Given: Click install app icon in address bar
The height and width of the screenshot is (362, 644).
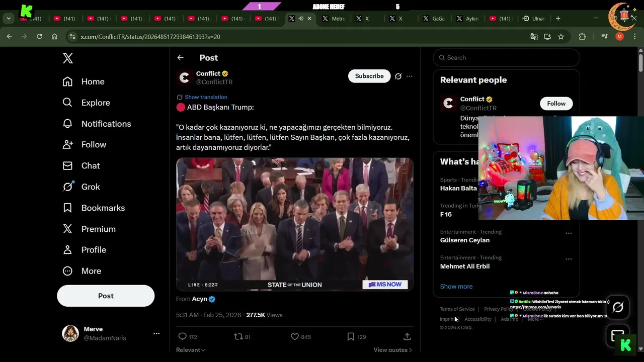Looking at the screenshot, I should [x=547, y=37].
